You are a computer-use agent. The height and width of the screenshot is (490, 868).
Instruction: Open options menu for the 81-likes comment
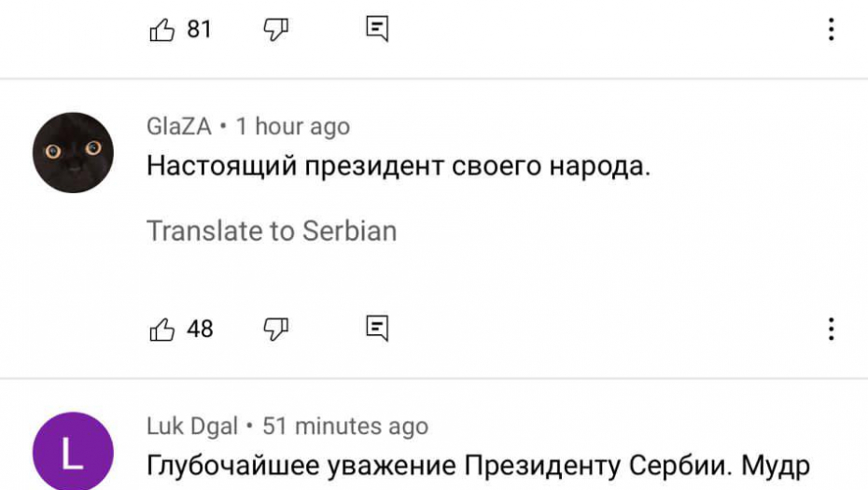point(831,30)
